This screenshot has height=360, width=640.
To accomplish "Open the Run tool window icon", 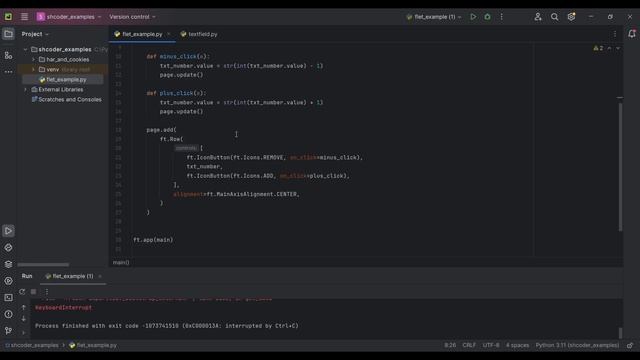I will tap(8, 231).
